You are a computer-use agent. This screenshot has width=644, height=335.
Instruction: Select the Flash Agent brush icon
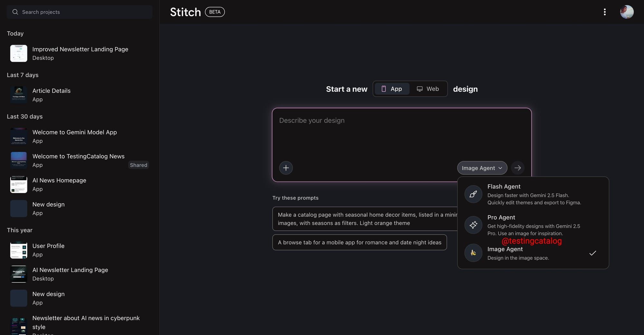[x=473, y=194]
